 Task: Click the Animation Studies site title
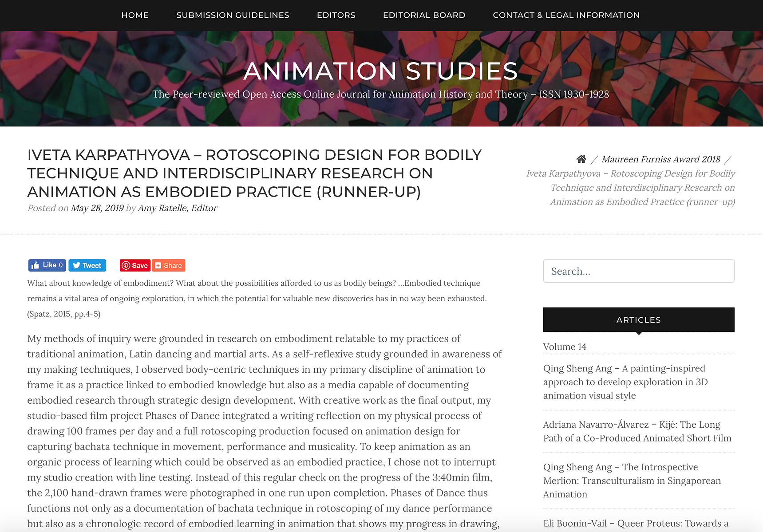pyautogui.click(x=381, y=71)
